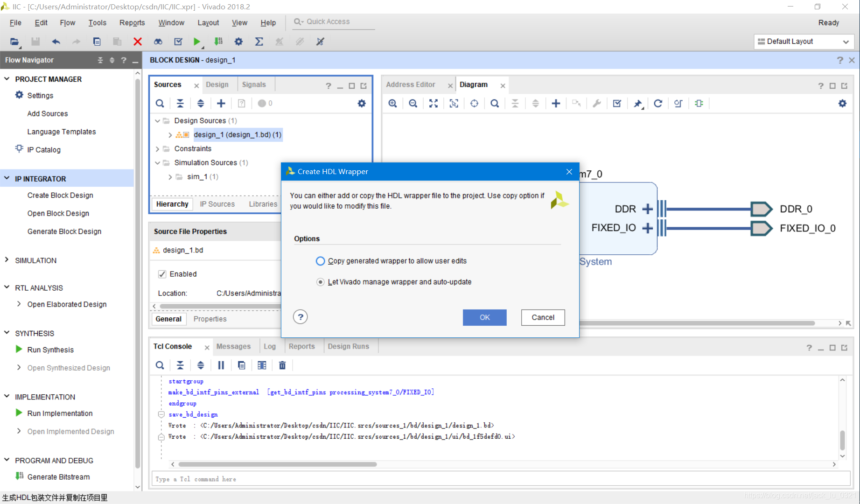The width and height of the screenshot is (860, 504).
Task: Zoom out on the Diagram
Action: point(413,104)
